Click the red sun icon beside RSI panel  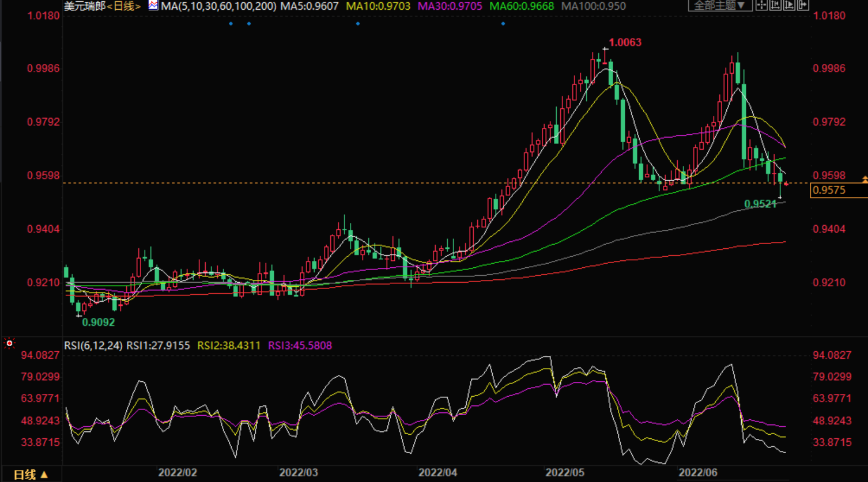9,344
